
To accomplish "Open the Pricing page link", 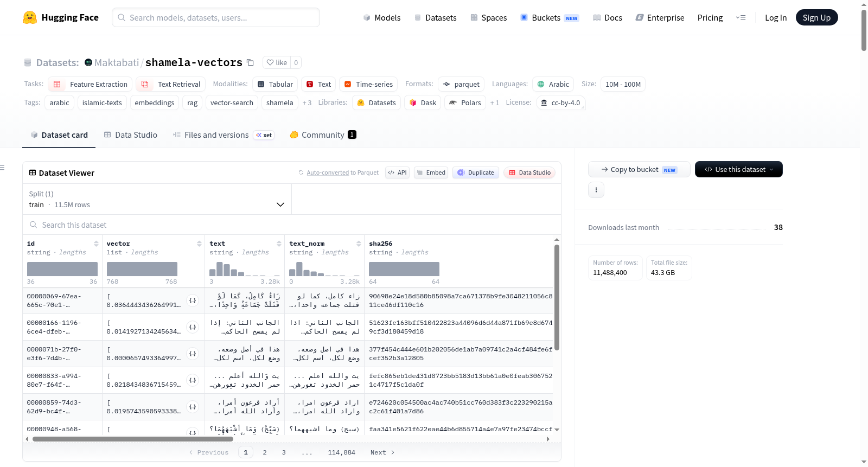I will 710,17.
